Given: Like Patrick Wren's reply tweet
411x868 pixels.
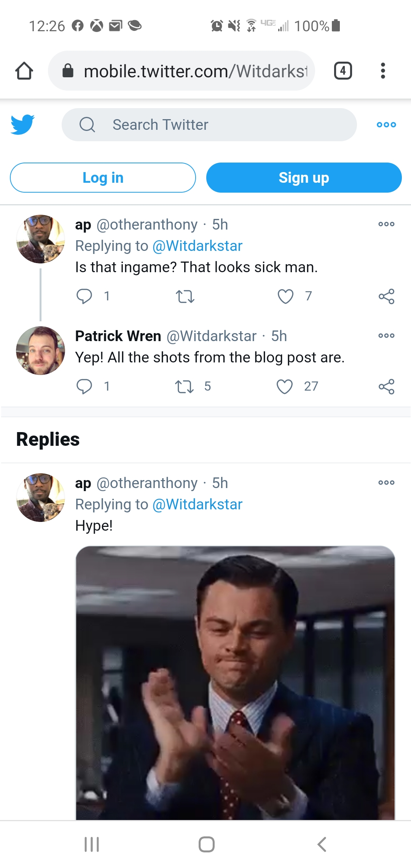Looking at the screenshot, I should click(x=285, y=386).
